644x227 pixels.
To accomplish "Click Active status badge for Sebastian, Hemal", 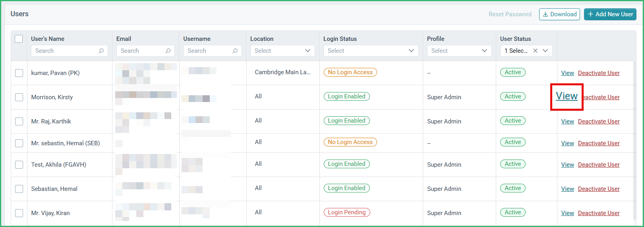I will pos(512,188).
